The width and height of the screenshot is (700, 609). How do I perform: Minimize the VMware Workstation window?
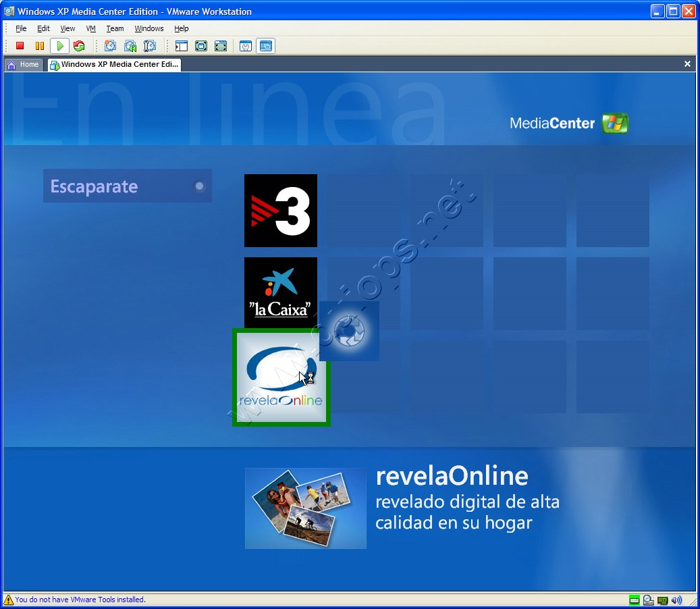tap(657, 11)
